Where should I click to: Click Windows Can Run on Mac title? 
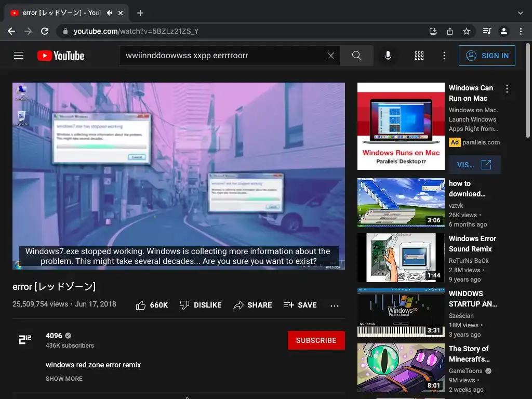[471, 93]
